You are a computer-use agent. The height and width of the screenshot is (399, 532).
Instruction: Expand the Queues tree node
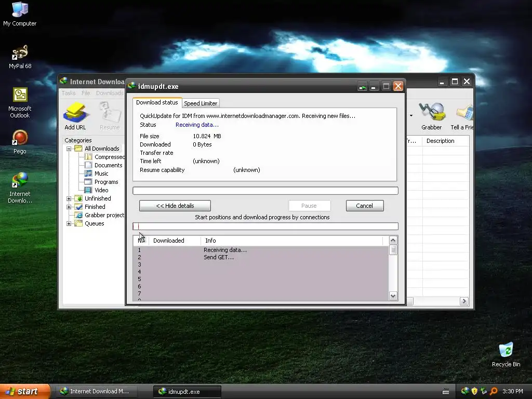[x=69, y=223]
